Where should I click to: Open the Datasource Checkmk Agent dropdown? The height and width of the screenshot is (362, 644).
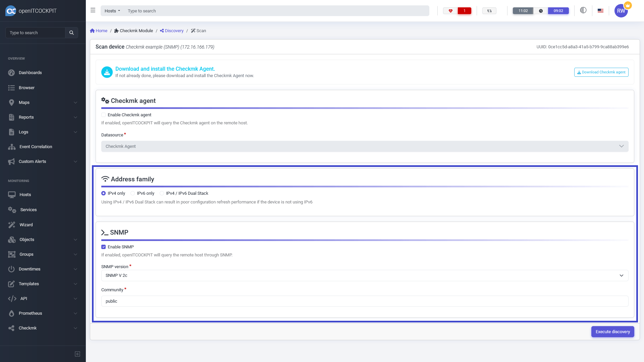click(x=365, y=146)
